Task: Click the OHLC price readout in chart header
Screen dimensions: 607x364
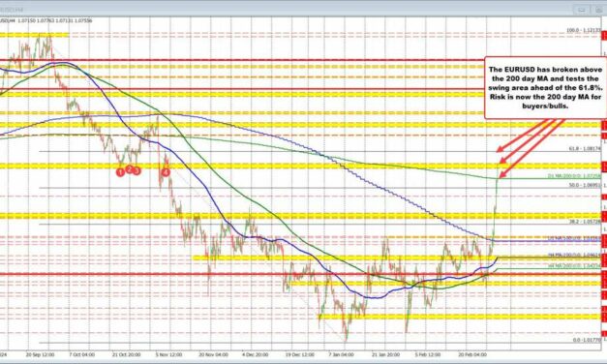Action: tap(55, 20)
